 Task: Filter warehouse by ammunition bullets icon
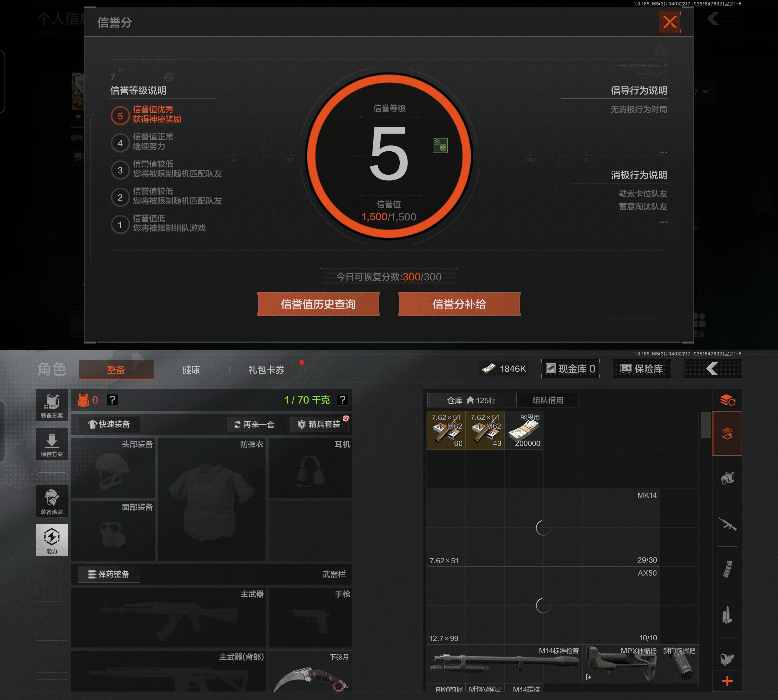tap(727, 615)
